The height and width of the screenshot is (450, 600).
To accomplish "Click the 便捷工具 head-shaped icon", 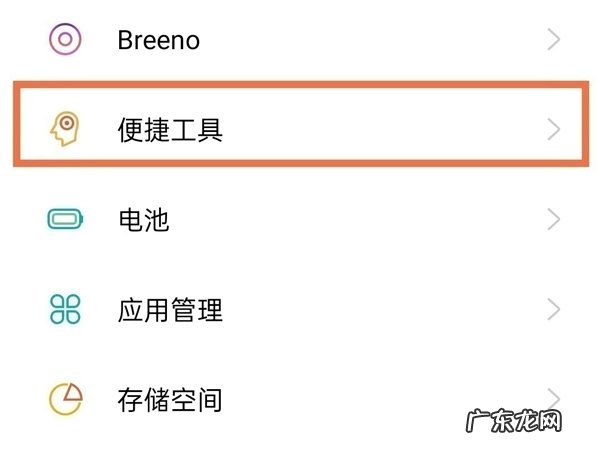I will [x=65, y=129].
